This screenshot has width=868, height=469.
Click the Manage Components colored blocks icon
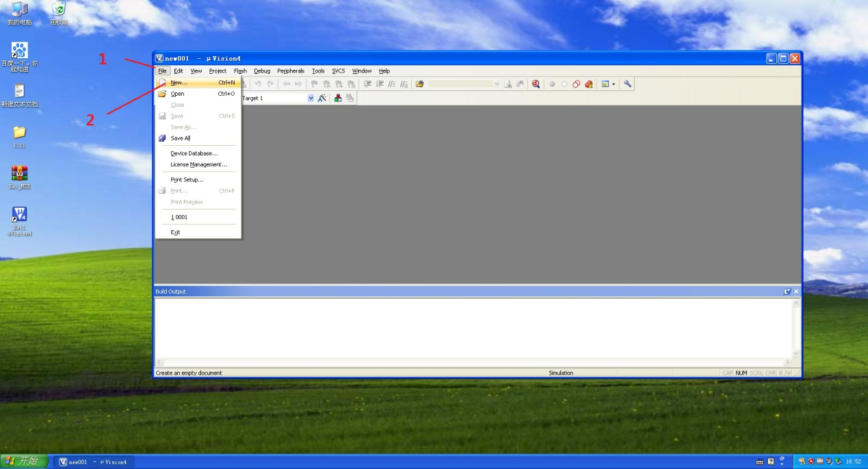click(x=338, y=99)
